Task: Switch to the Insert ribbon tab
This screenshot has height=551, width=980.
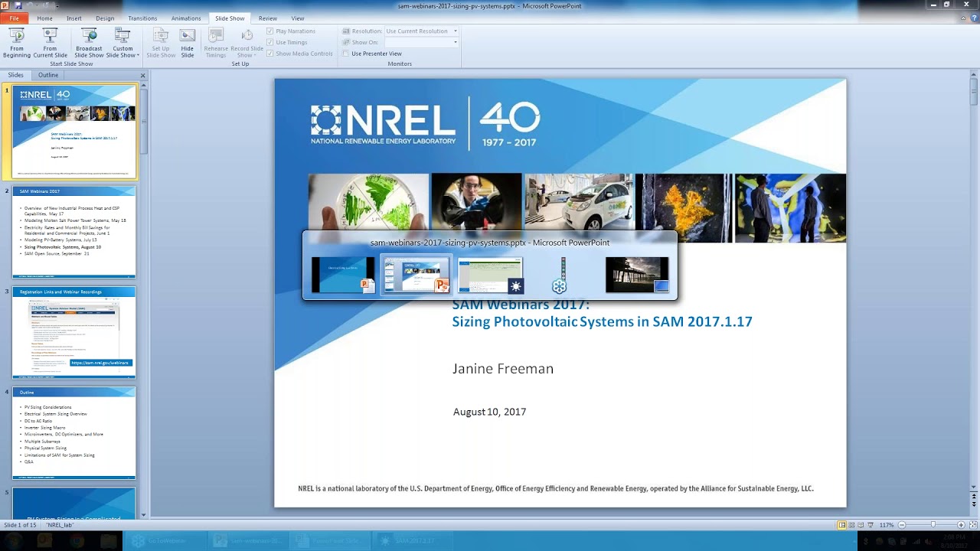Action: (74, 18)
